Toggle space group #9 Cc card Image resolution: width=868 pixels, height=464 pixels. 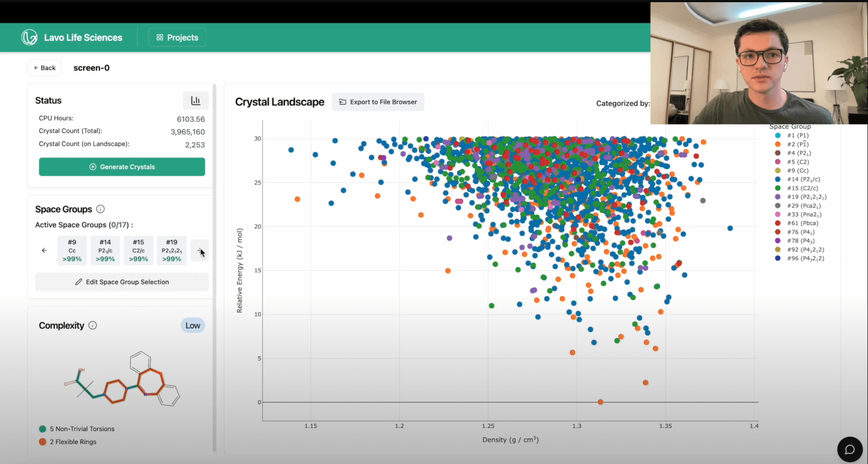(x=72, y=251)
